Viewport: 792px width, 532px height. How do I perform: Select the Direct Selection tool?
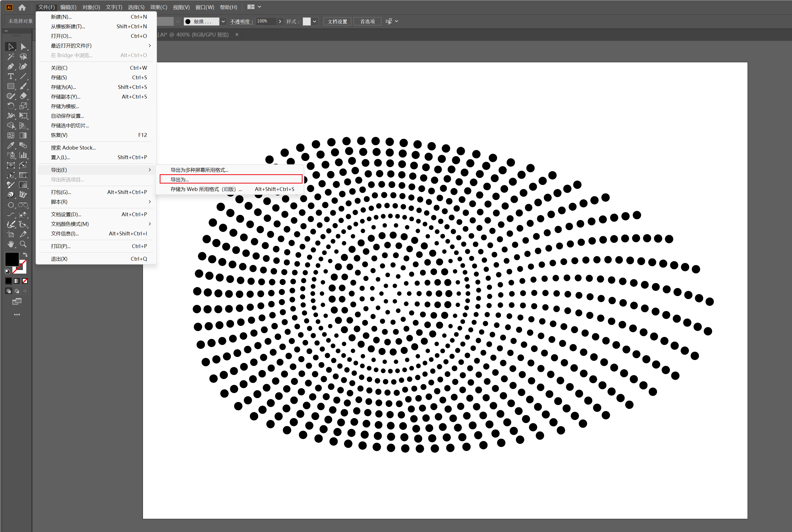(23, 47)
